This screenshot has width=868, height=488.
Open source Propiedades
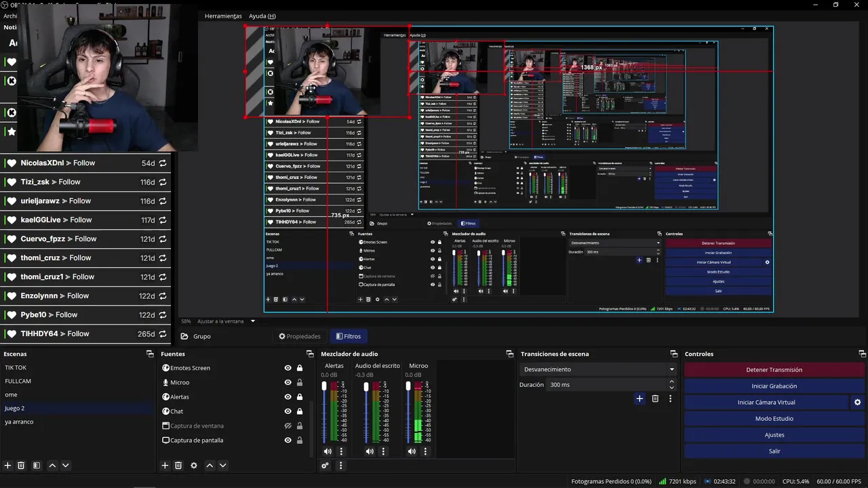click(299, 336)
